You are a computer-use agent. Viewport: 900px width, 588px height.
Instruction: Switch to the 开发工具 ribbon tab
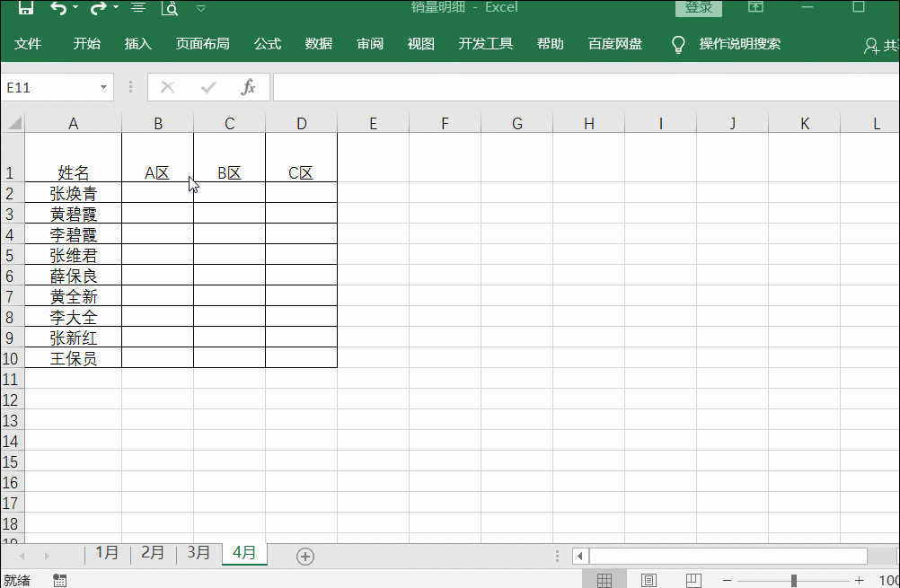click(485, 42)
